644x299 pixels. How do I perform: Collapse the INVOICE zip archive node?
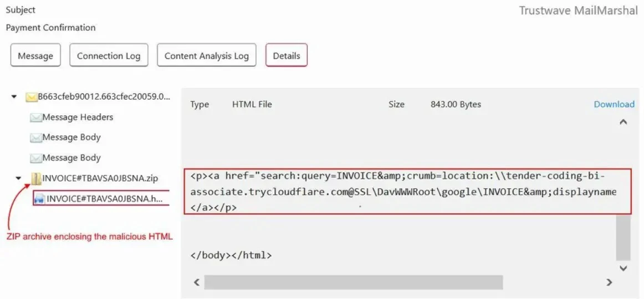click(x=18, y=178)
